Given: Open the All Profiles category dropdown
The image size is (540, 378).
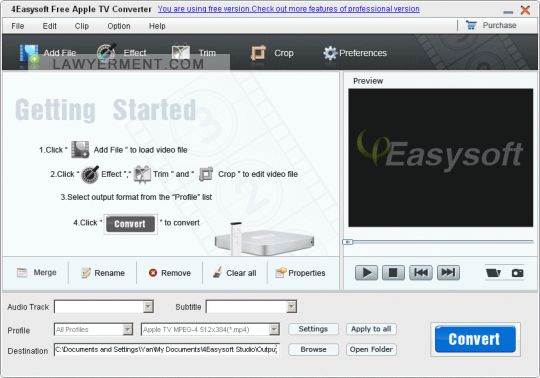Looking at the screenshot, I should 127,329.
